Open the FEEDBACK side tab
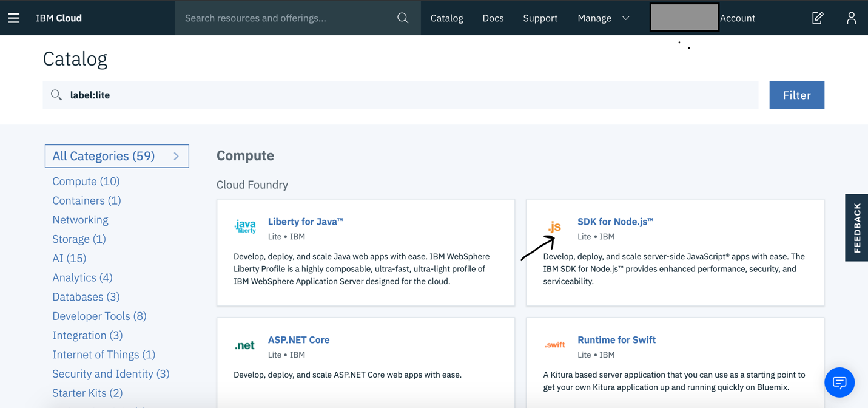This screenshot has width=868, height=408. click(856, 228)
